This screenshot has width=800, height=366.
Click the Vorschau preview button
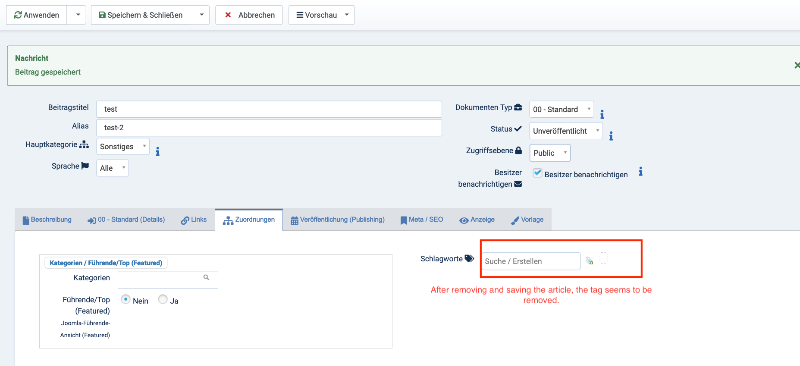[x=317, y=15]
